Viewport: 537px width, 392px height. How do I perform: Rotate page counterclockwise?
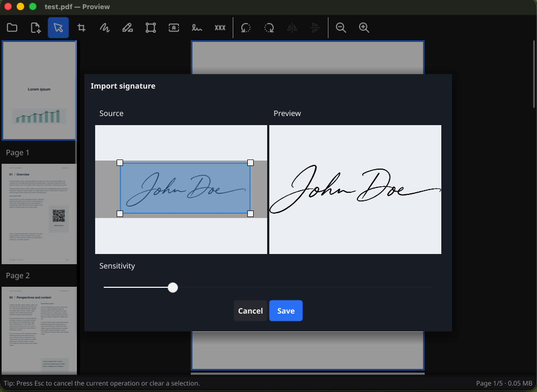(x=246, y=28)
